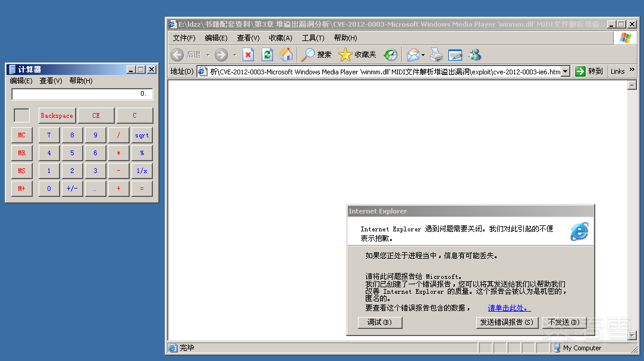
Task: Click the Mail envelope icon
Action: point(413,55)
